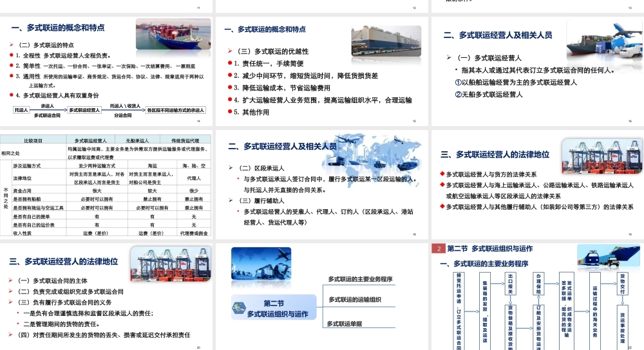Click the 各区段不同运输方式的承运人 box

(x=176, y=110)
